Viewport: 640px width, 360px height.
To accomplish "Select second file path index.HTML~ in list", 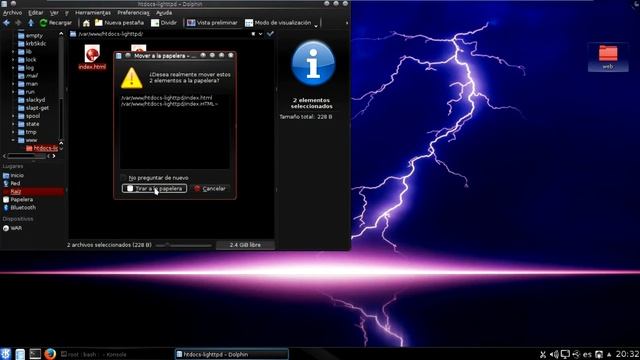I will pos(169,104).
